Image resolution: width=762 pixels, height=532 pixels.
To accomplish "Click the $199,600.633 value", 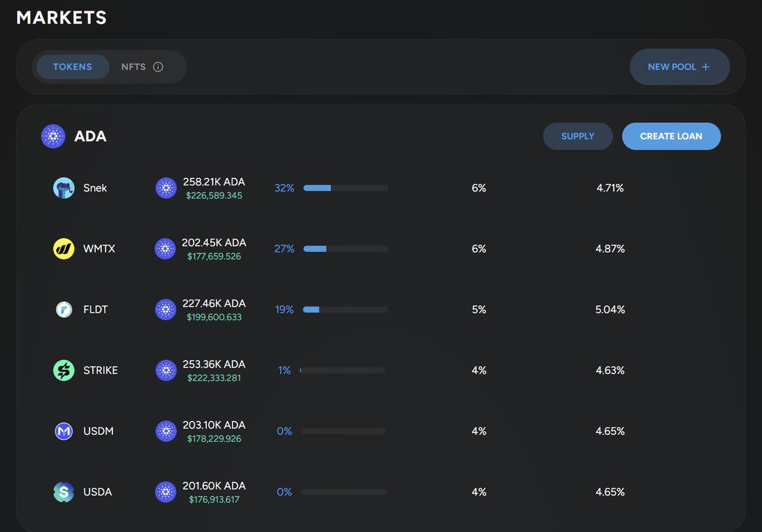I will [214, 317].
